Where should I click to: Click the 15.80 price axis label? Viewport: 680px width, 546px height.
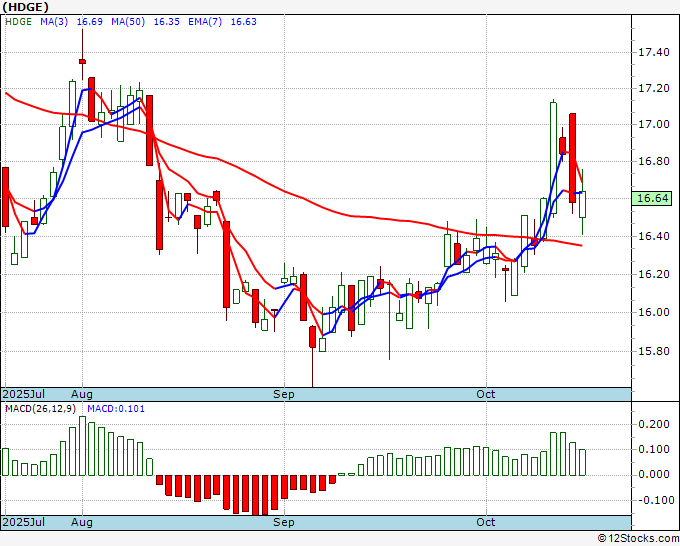tap(654, 351)
